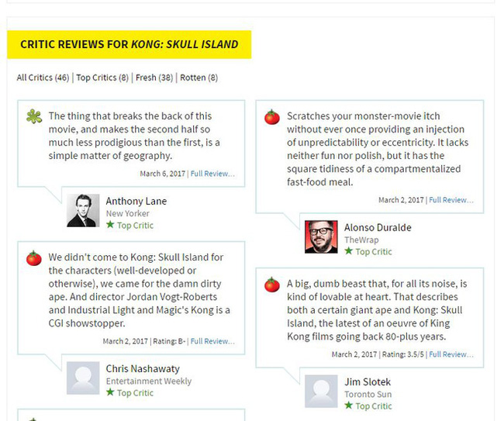Click the green splat icon on Anthony Lane's review

click(34, 117)
